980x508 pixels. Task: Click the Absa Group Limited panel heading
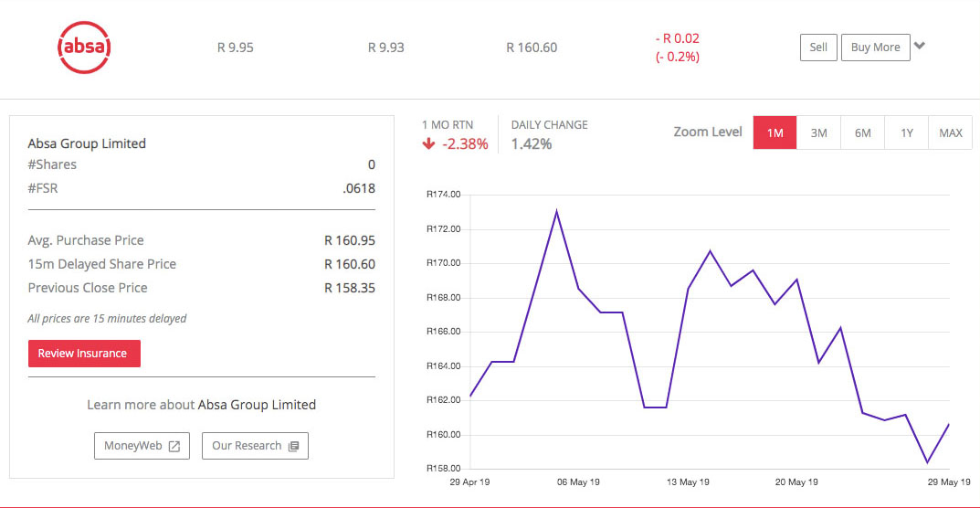coord(87,143)
